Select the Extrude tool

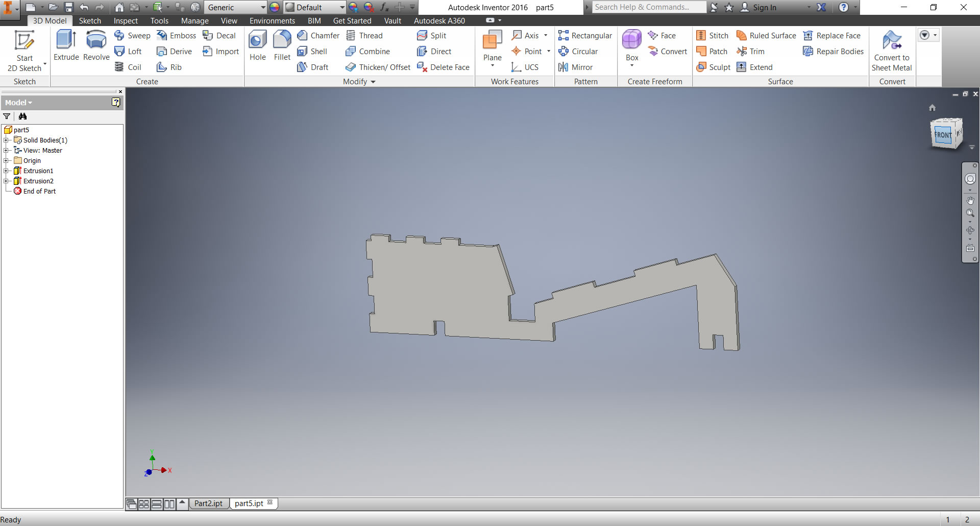tap(66, 46)
